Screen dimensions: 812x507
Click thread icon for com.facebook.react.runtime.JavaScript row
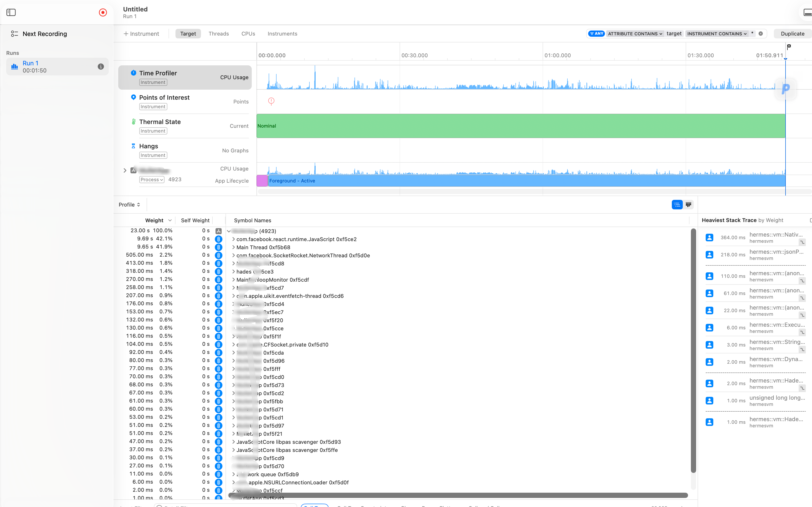tap(219, 239)
